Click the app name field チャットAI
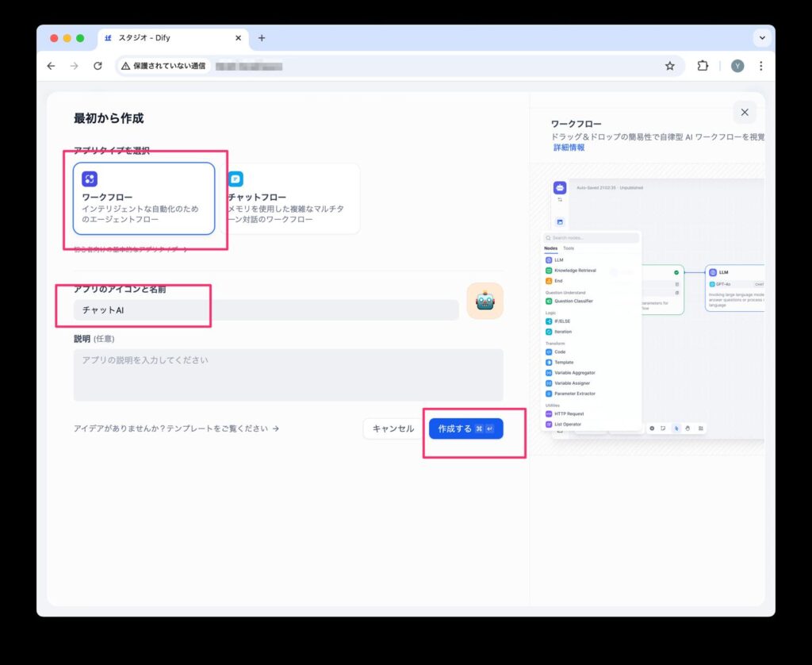 click(x=266, y=310)
